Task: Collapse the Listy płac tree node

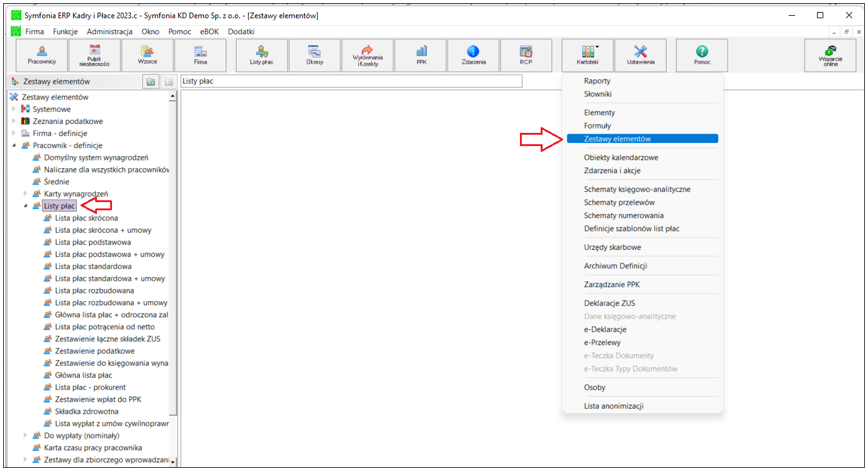Action: pyautogui.click(x=26, y=206)
